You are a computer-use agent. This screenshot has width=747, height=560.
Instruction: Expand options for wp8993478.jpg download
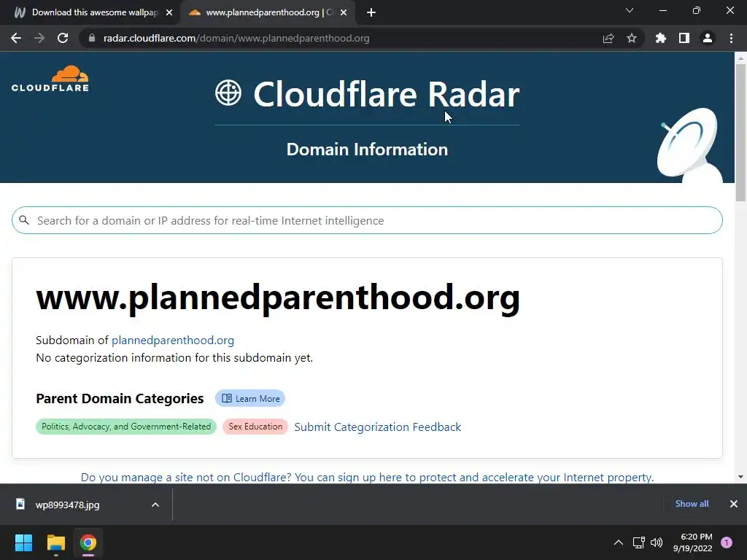click(x=155, y=505)
